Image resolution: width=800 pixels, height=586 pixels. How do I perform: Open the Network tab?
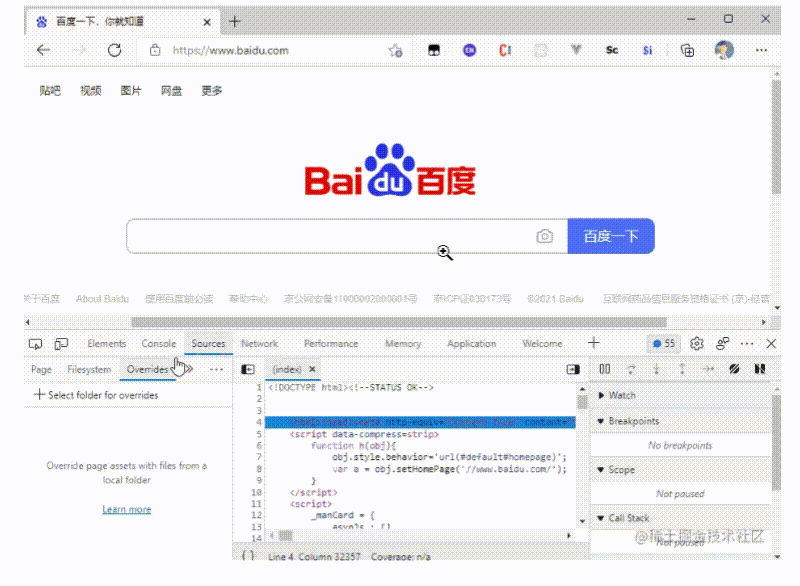point(260,344)
